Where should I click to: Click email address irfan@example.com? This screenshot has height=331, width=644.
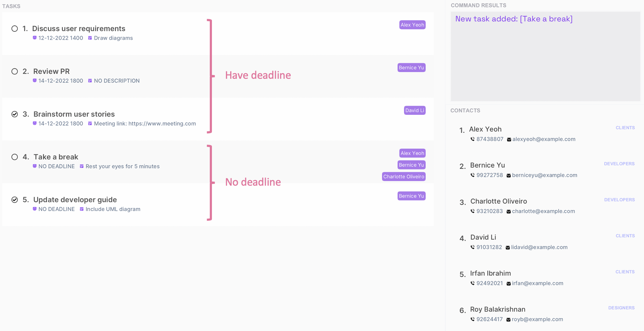click(537, 283)
